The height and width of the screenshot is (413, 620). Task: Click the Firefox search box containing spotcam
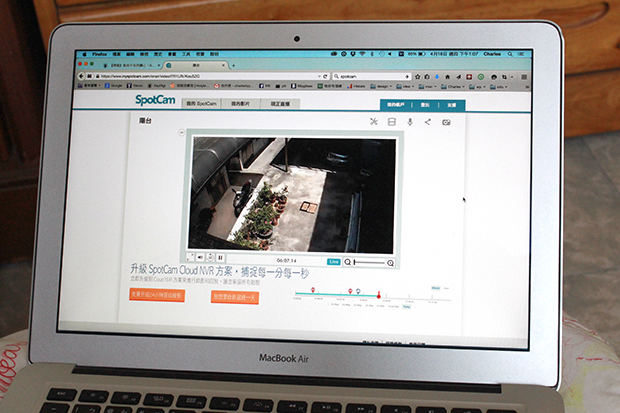(x=372, y=76)
